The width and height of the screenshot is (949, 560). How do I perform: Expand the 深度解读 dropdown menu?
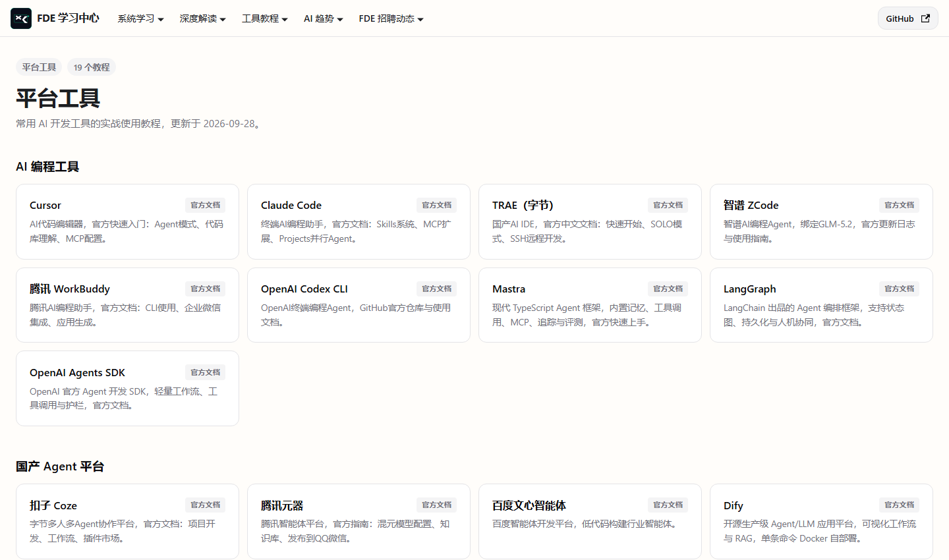tap(202, 18)
